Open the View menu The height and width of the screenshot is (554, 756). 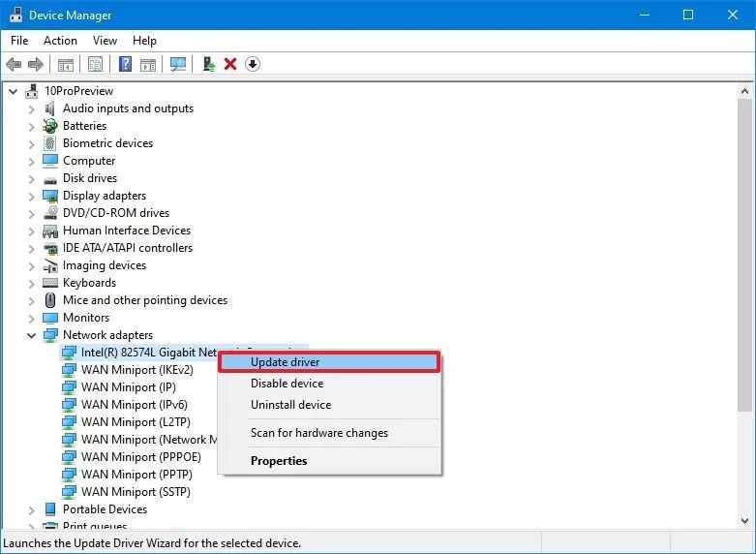[x=105, y=41]
